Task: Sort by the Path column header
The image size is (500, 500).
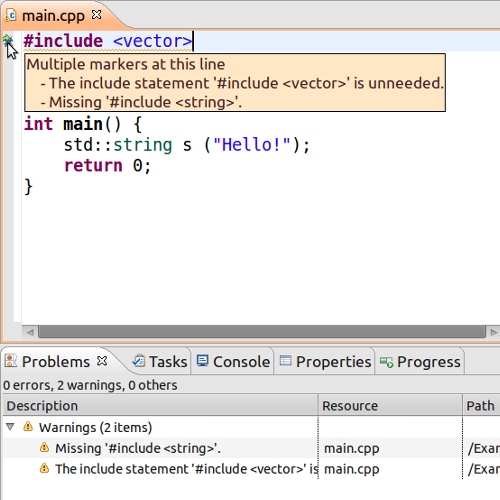Action: (481, 406)
